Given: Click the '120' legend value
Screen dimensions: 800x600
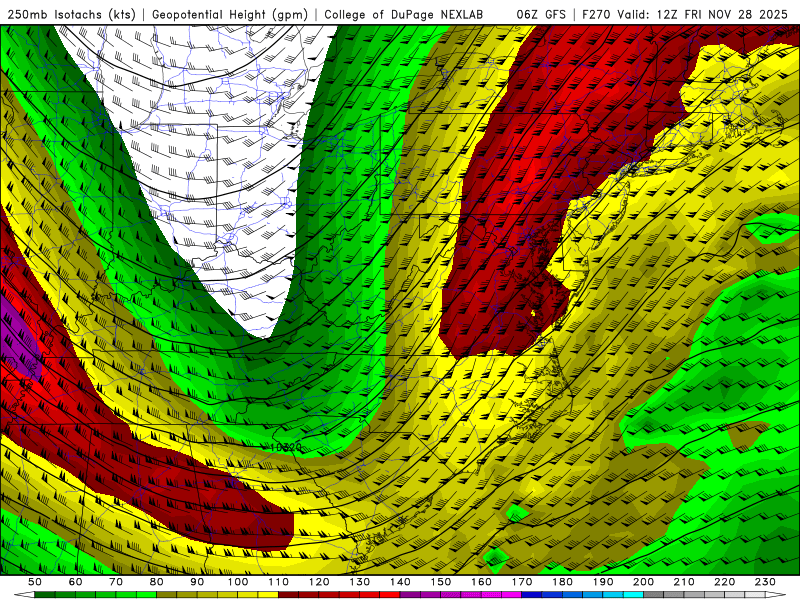Looking at the screenshot, I should (319, 582).
